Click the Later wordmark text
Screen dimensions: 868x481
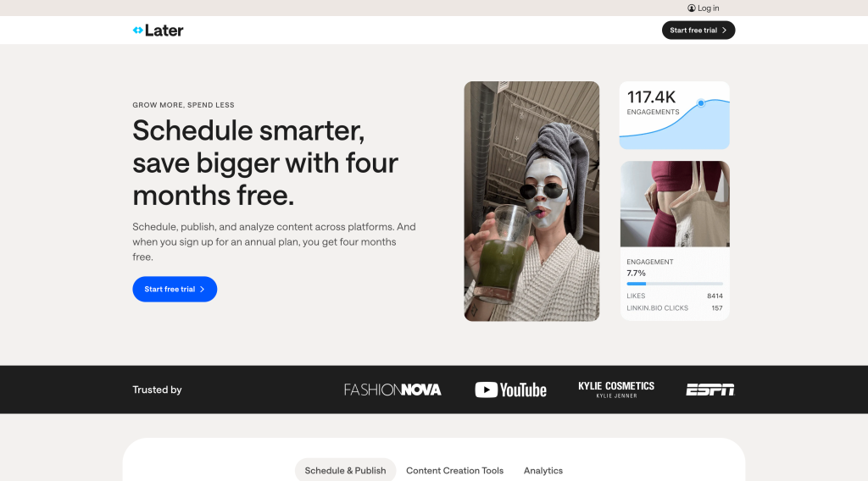click(164, 30)
